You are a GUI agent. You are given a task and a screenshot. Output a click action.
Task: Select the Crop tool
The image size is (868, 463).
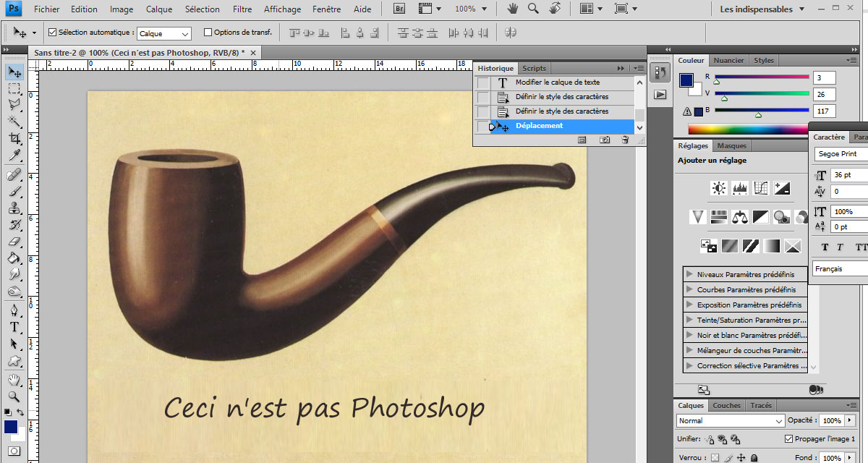[x=14, y=137]
